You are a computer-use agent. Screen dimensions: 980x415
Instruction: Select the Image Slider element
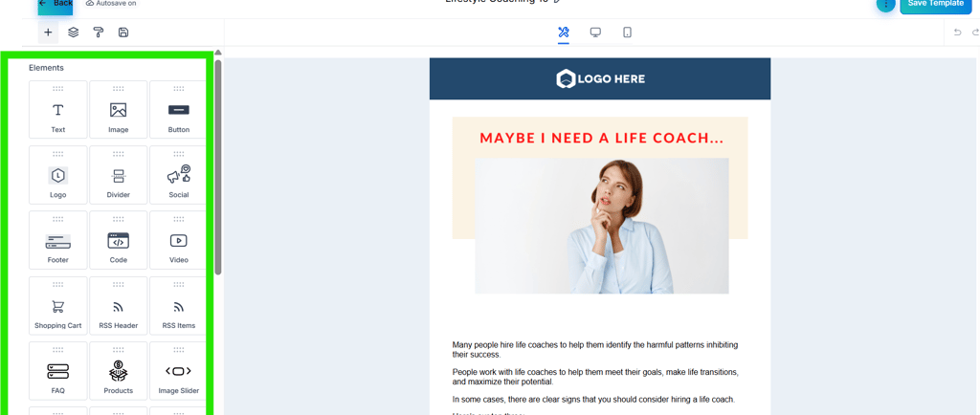pos(178,371)
